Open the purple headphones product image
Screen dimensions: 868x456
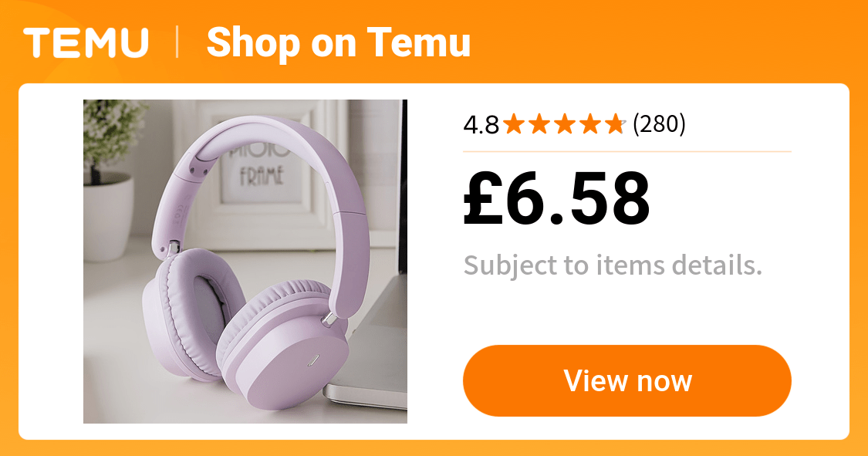coord(245,262)
